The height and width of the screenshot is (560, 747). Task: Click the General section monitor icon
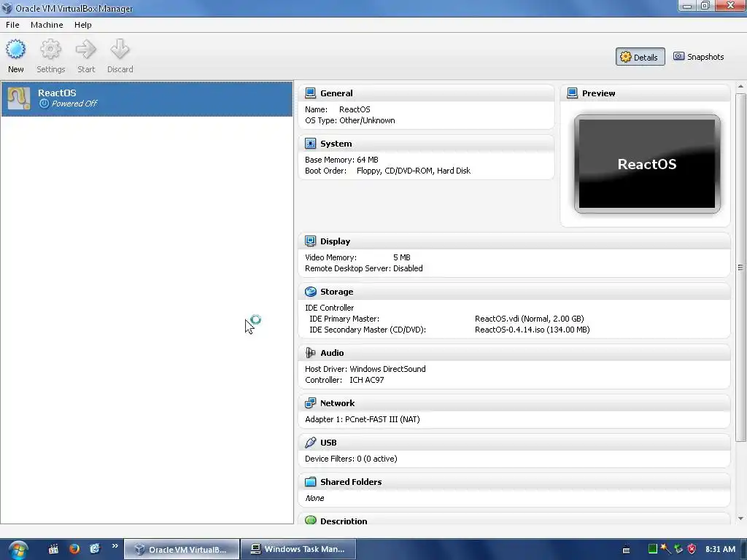(310, 93)
